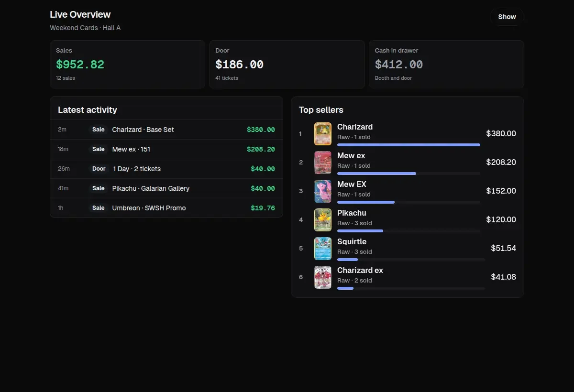Click the $19.76 activity amount
574x392 pixels.
263,208
